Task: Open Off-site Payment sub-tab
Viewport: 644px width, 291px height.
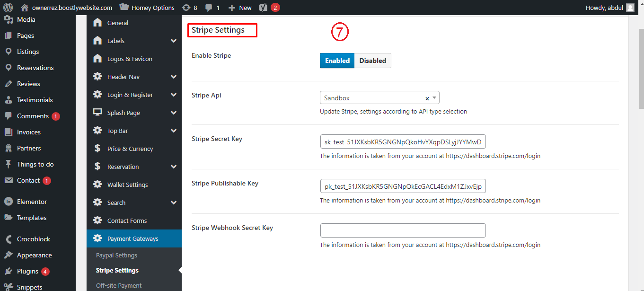Action: (x=119, y=285)
